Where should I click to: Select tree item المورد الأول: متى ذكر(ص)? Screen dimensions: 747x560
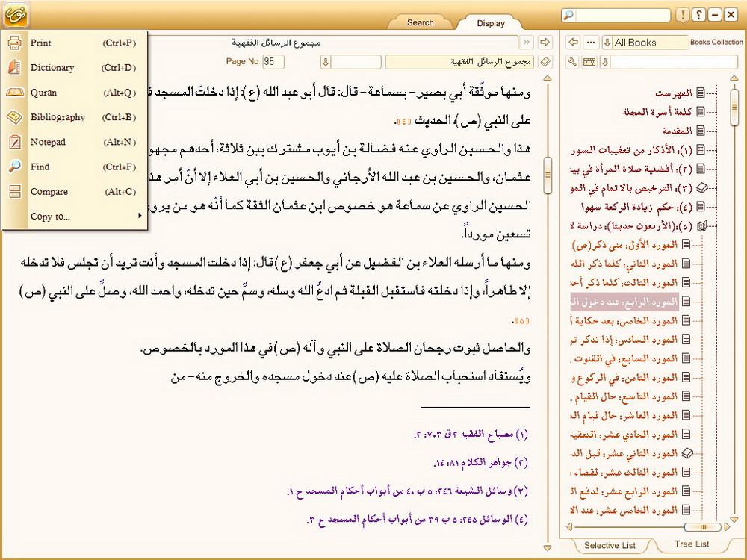coord(624,245)
